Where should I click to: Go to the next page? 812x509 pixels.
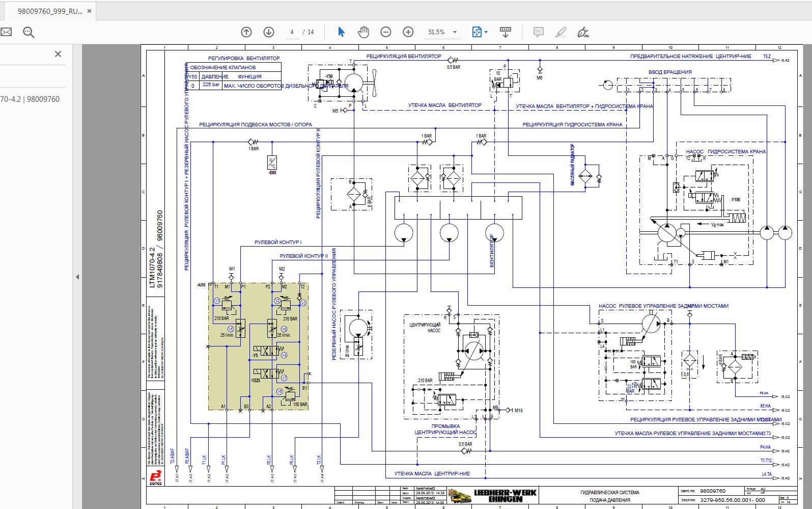[x=269, y=32]
